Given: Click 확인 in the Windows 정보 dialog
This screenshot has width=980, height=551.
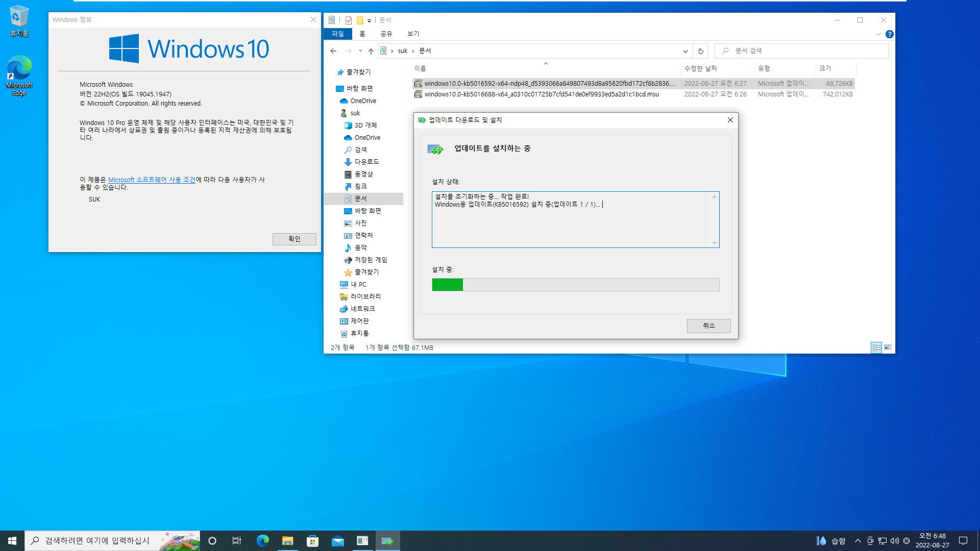Looking at the screenshot, I should pyautogui.click(x=294, y=239).
